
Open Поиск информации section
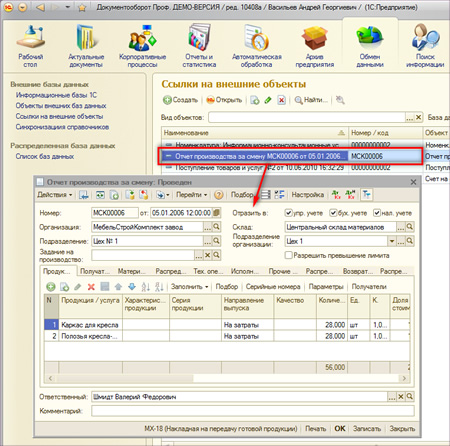click(425, 46)
